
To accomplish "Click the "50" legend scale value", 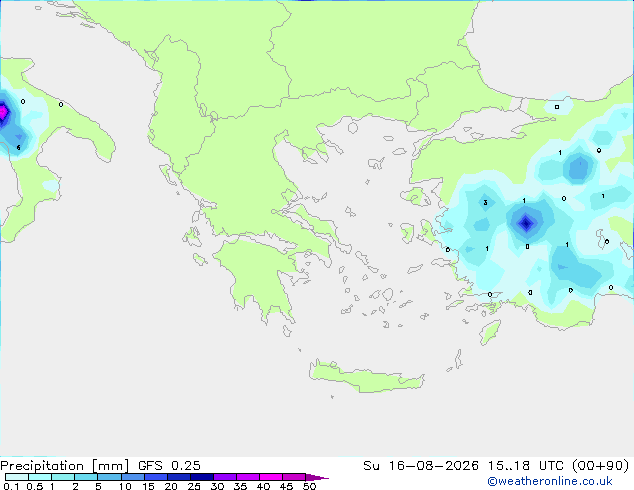I will tap(309, 486).
